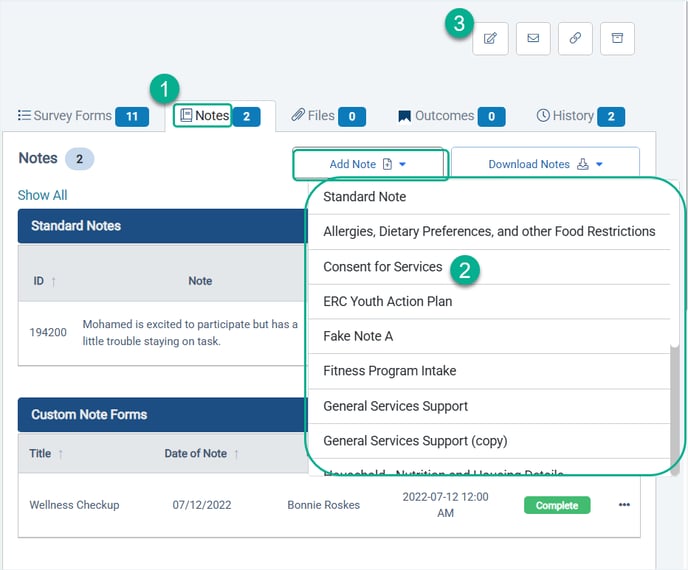Sort by Date of Note arrow
The image size is (688, 570).
coord(236,454)
